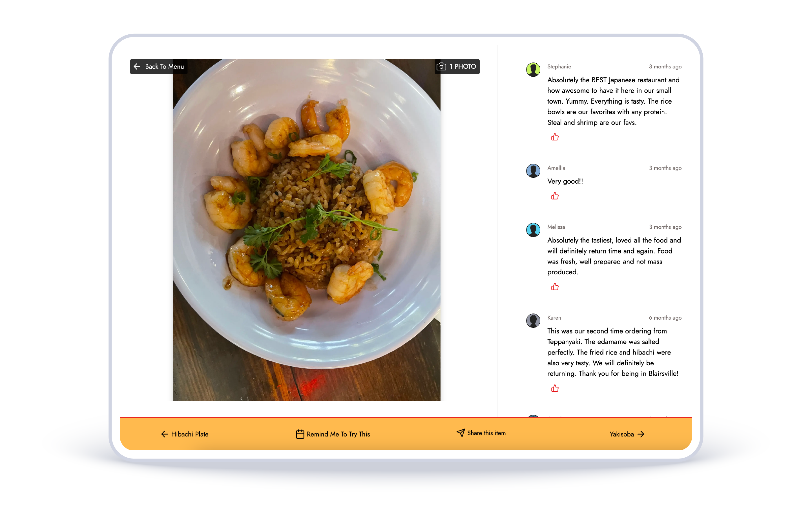The height and width of the screenshot is (528, 812).
Task: Go to next item Yakisoba
Action: [627, 434]
